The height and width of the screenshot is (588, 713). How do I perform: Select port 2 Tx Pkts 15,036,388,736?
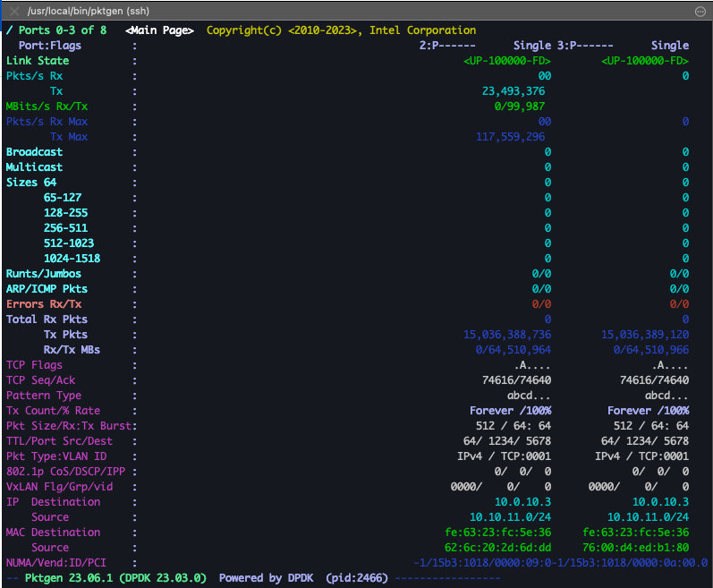tap(507, 335)
